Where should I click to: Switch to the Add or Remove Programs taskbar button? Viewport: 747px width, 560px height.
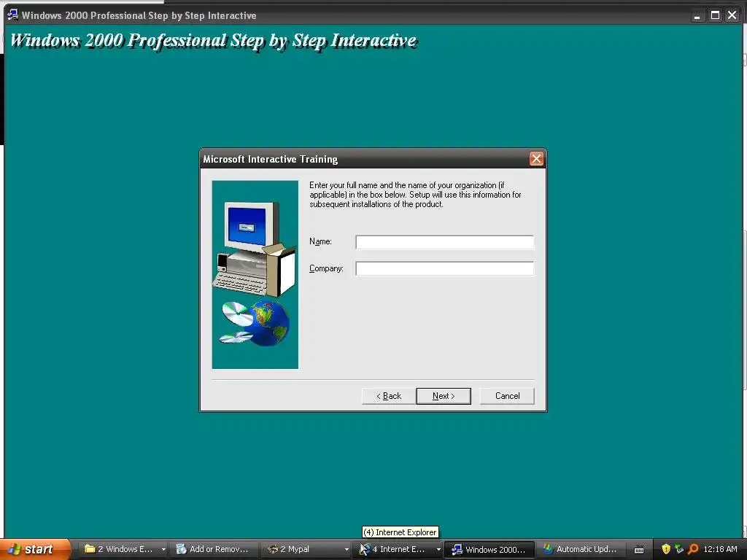click(x=212, y=549)
